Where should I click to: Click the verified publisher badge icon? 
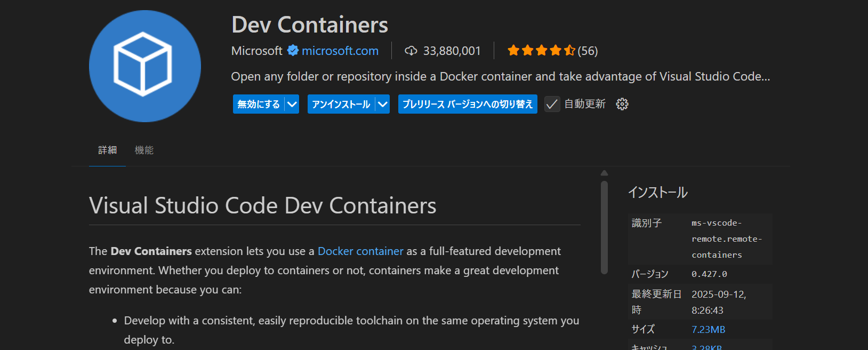click(x=293, y=51)
